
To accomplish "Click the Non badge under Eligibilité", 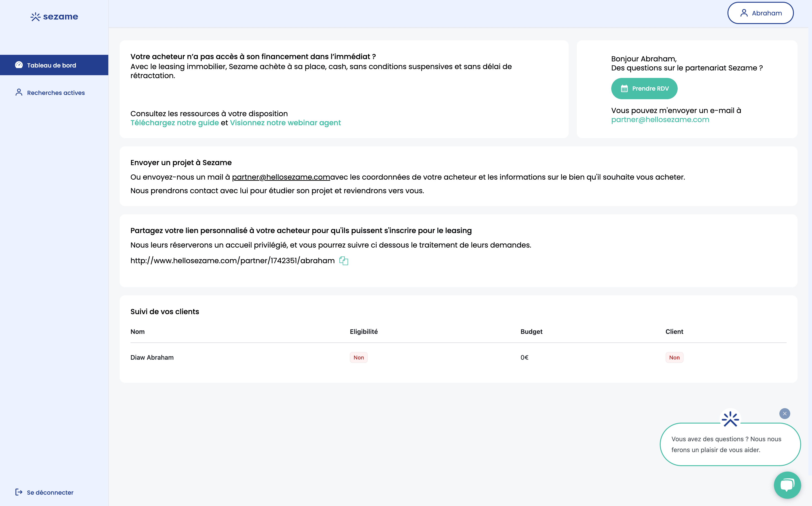I will point(358,357).
